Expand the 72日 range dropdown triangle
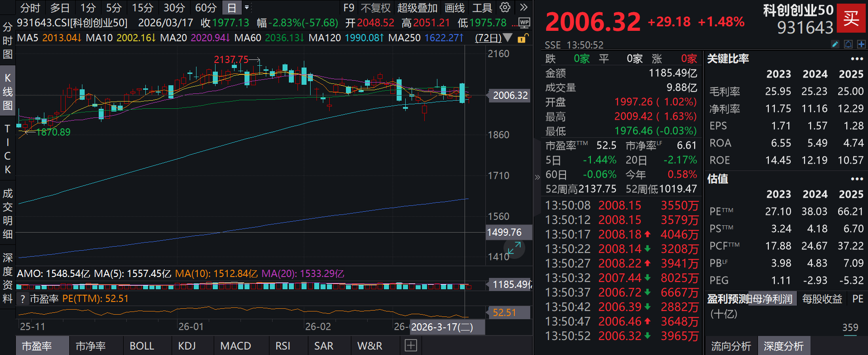Image resolution: width=868 pixels, height=355 pixels. pyautogui.click(x=508, y=38)
